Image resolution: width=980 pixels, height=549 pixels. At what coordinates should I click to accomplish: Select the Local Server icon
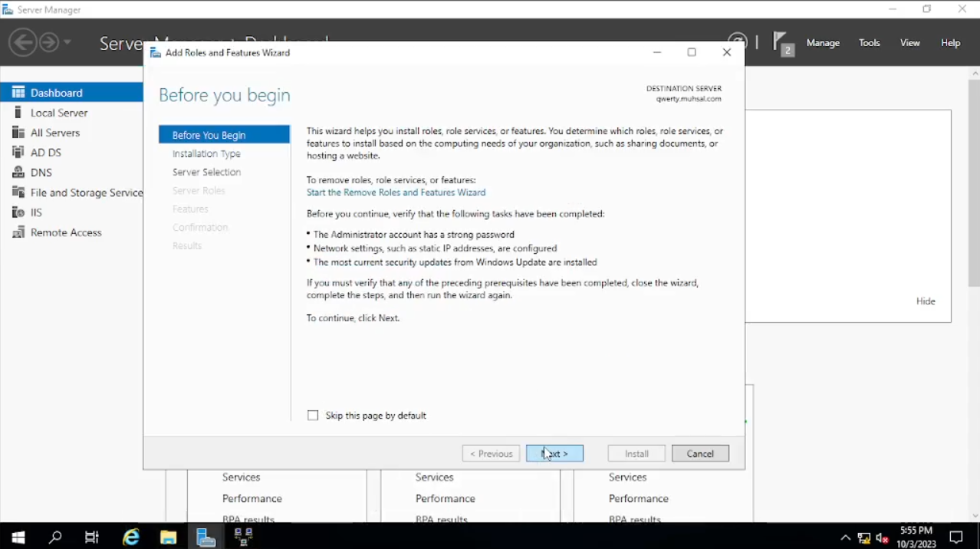(x=18, y=113)
